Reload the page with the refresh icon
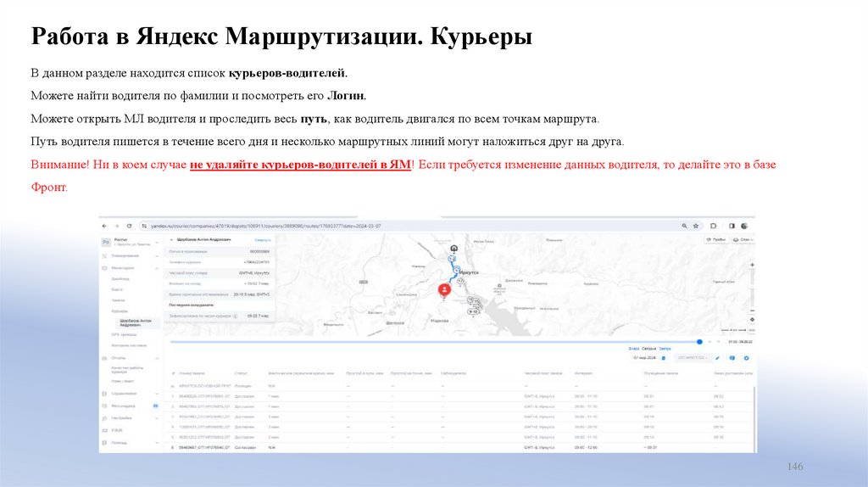The height and width of the screenshot is (487, 868). [129, 226]
